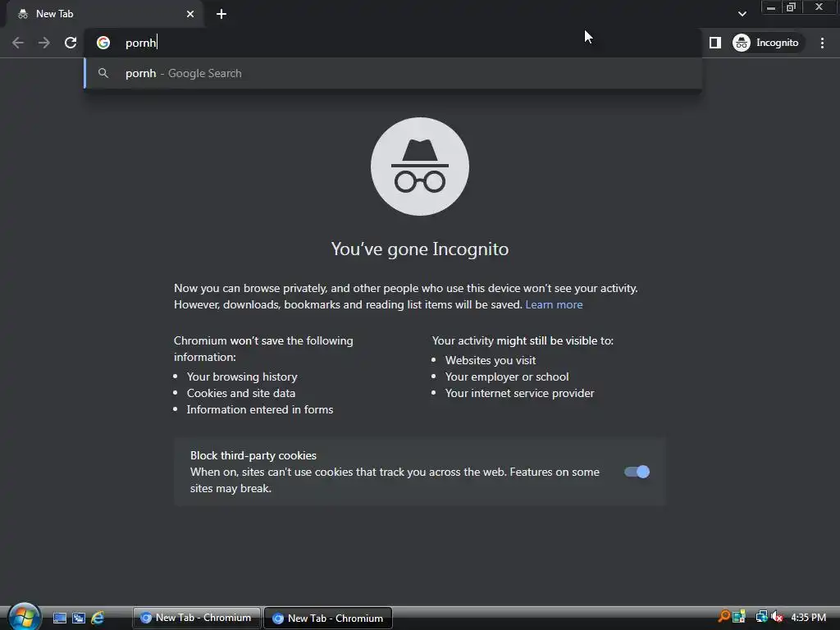Click 'Your employer or school' list item
The image size is (840, 630).
pyautogui.click(x=507, y=377)
